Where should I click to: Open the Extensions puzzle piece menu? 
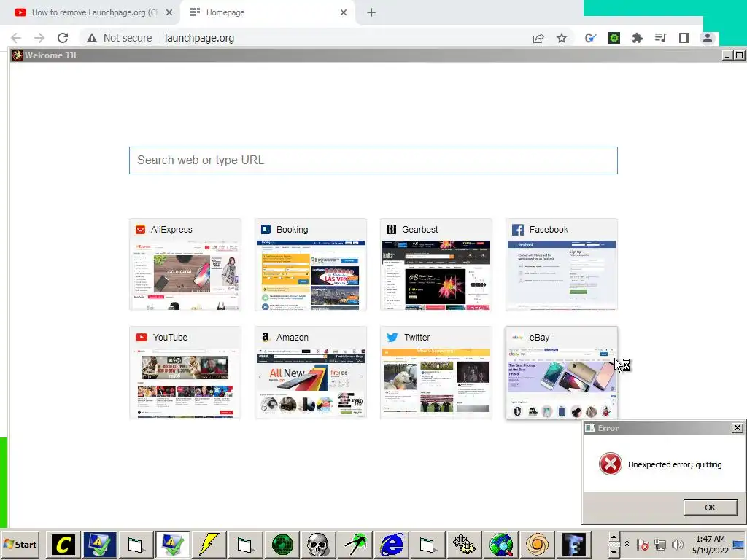click(x=638, y=38)
